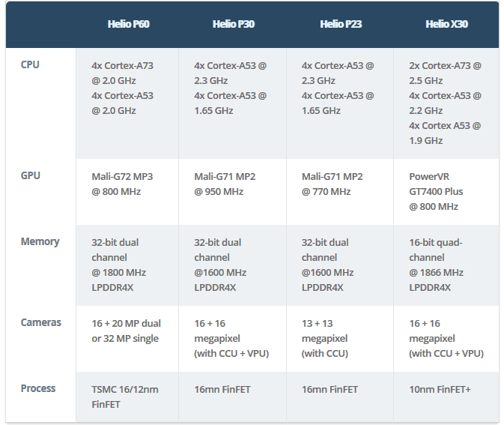The width and height of the screenshot is (504, 425).
Task: Click Helio P30 memory cell @1600 MHz
Action: tap(232, 265)
